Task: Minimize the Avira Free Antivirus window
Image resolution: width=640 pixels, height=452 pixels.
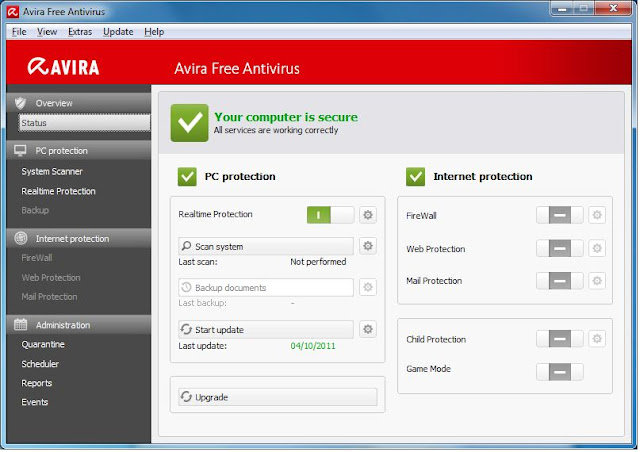Action: click(562, 9)
